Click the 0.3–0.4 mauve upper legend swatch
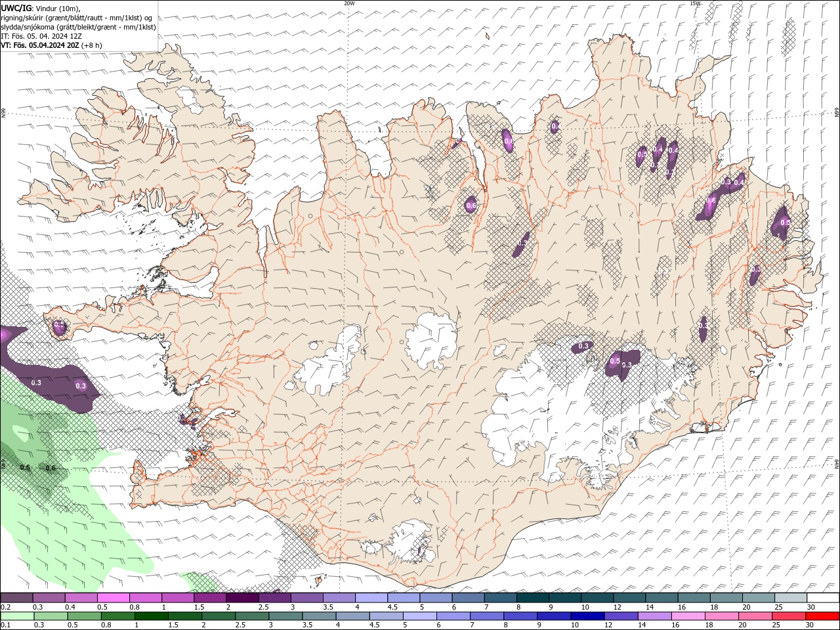This screenshot has width=840, height=630. (49, 598)
